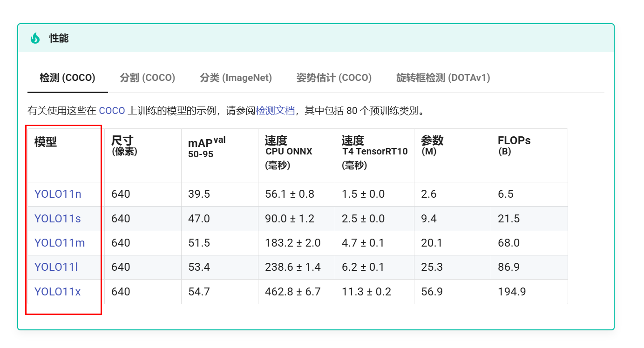Click the FLOPs (B) column header

[514, 146]
